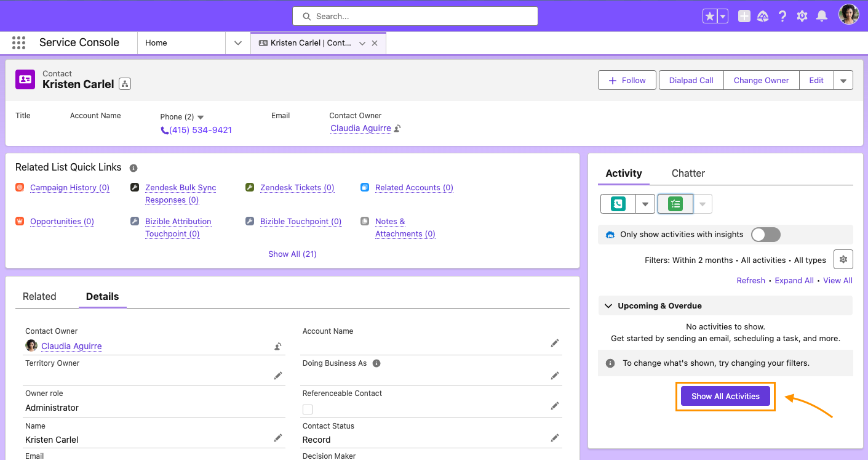Open the Setup gear icon
The width and height of the screenshot is (868, 460).
(802, 17)
